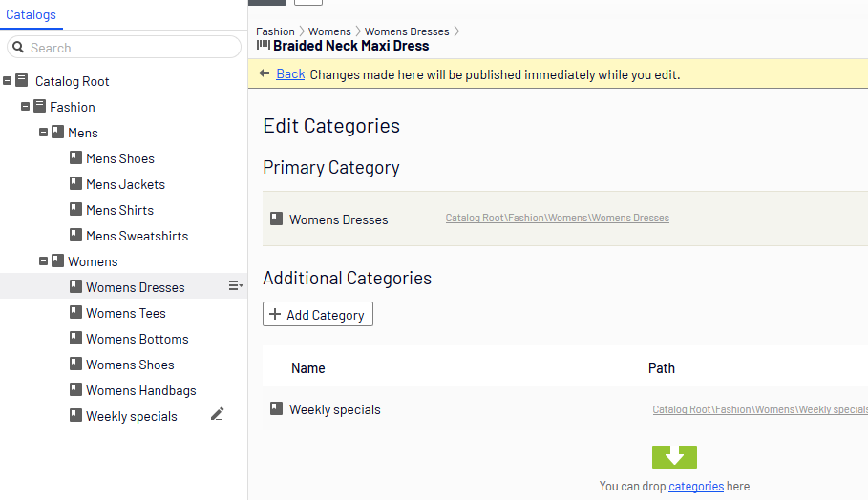Switch to the Catalogs tab
The height and width of the screenshot is (500, 868).
pyautogui.click(x=31, y=15)
